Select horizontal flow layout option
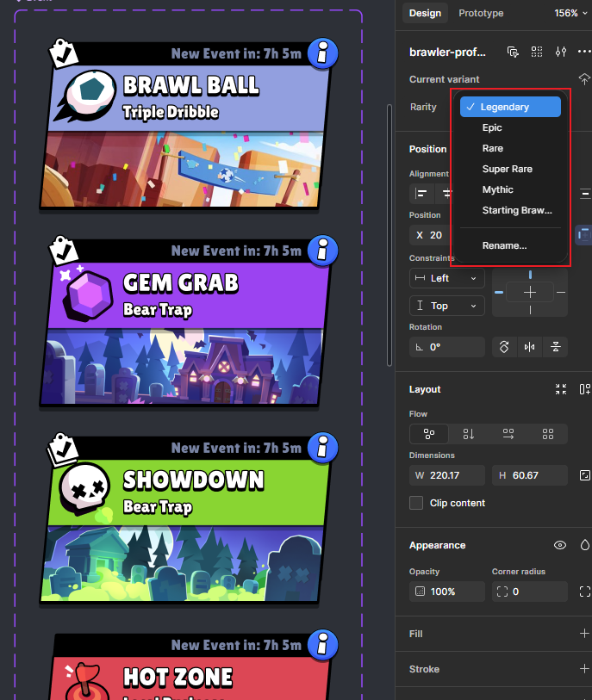592x700 pixels. pyautogui.click(x=508, y=434)
